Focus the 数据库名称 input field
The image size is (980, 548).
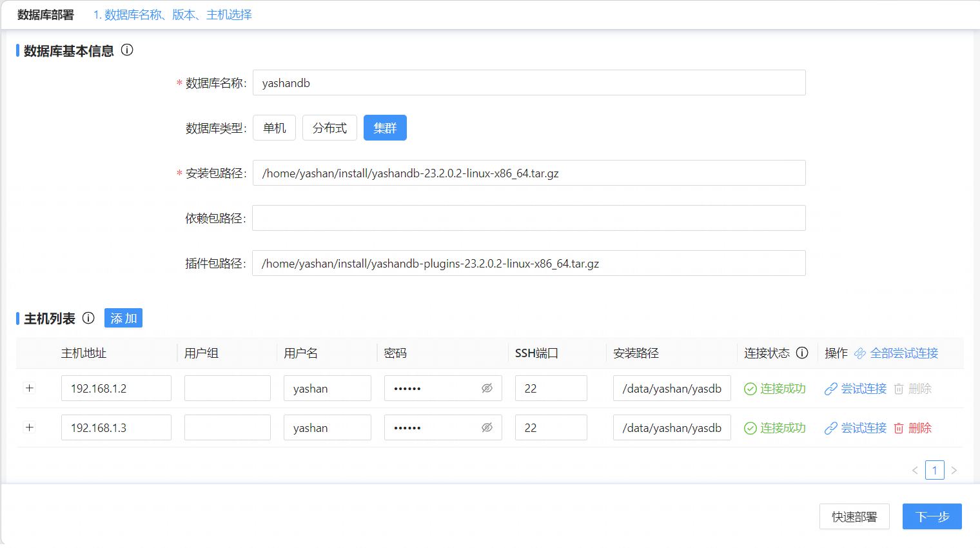click(x=529, y=83)
